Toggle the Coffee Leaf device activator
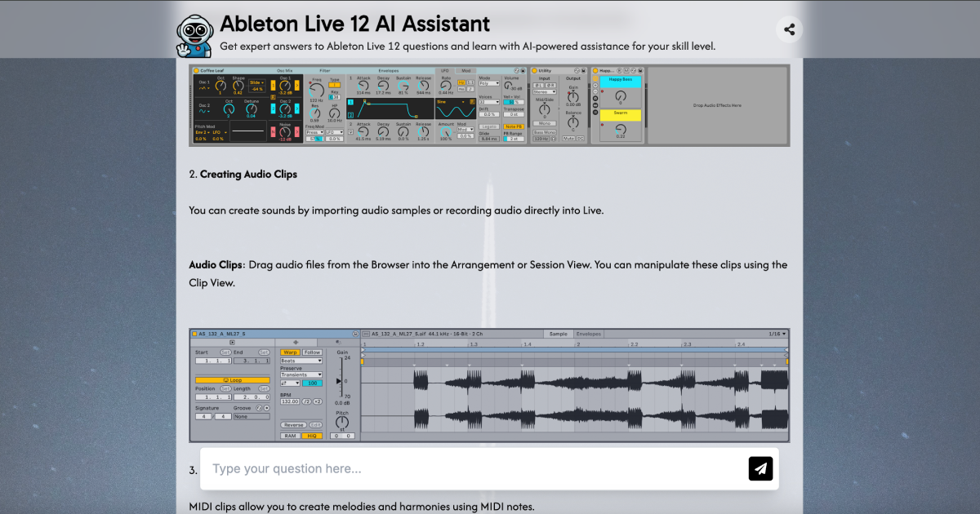Image resolution: width=980 pixels, height=514 pixels. tap(196, 70)
